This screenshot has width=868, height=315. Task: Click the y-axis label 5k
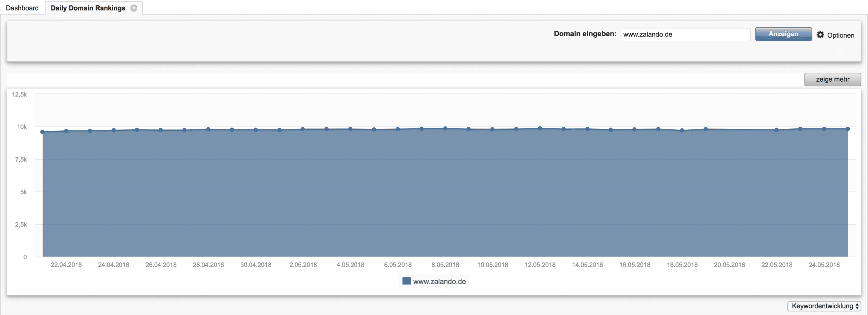tap(23, 192)
